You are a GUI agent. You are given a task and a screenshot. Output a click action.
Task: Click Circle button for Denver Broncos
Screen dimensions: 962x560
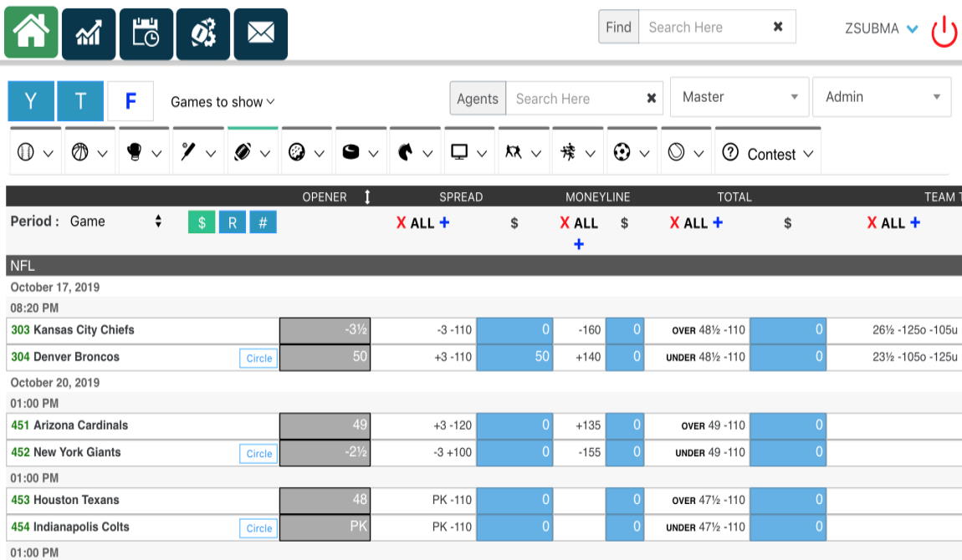[x=258, y=358]
